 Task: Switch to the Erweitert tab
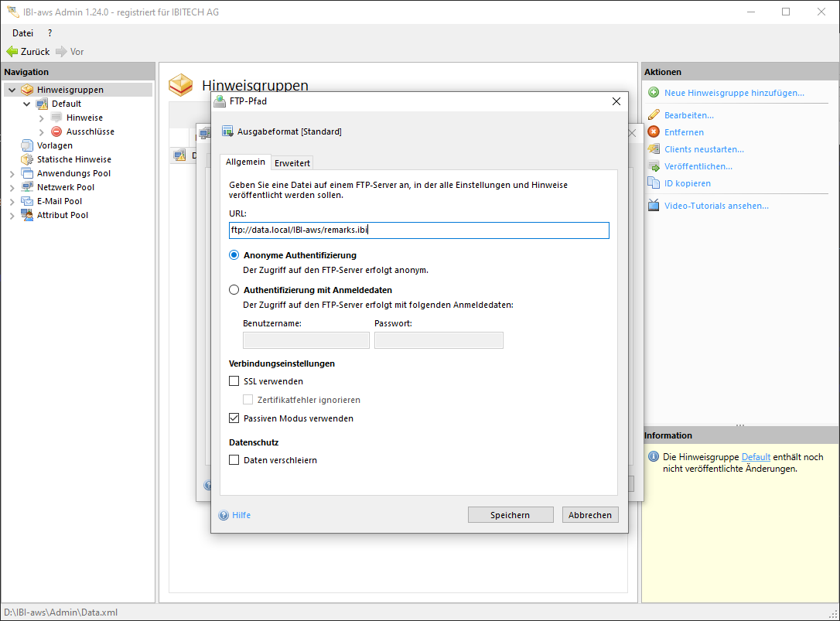[x=292, y=162]
